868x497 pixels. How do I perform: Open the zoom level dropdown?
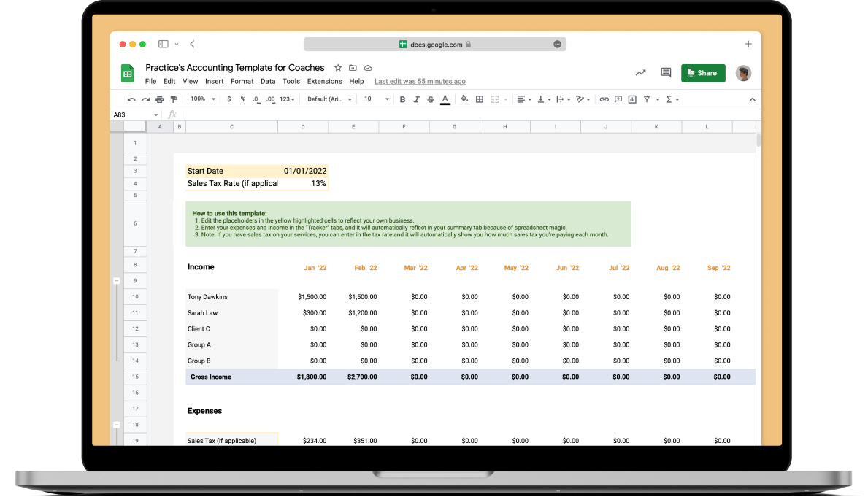[x=203, y=99]
